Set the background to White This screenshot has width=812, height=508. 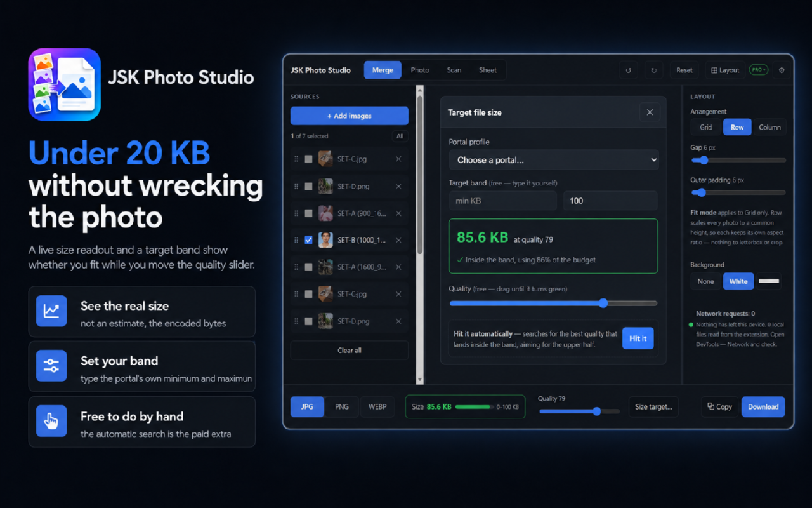[738, 281]
